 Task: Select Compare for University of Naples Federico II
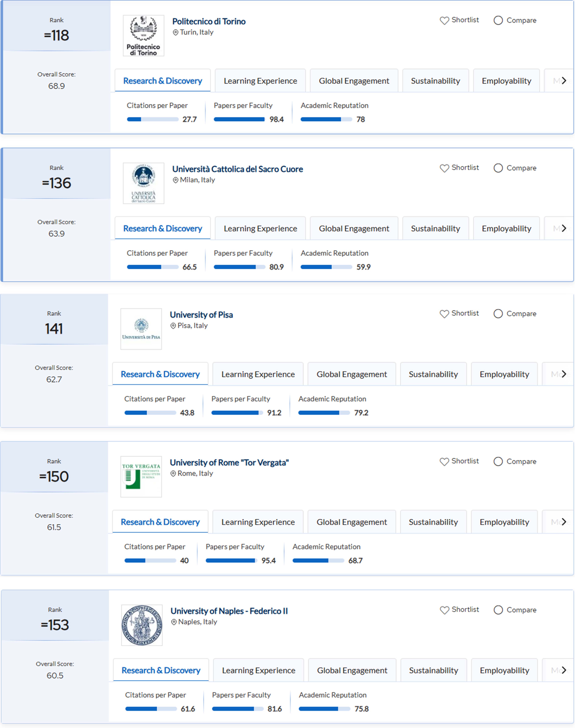(498, 610)
